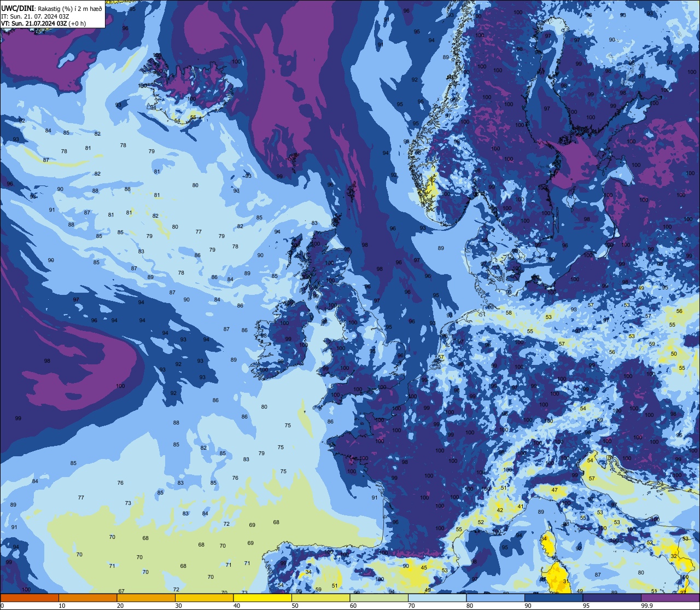The image size is (700, 610).
Task: Click the legend tick label 50
Action: point(295,606)
